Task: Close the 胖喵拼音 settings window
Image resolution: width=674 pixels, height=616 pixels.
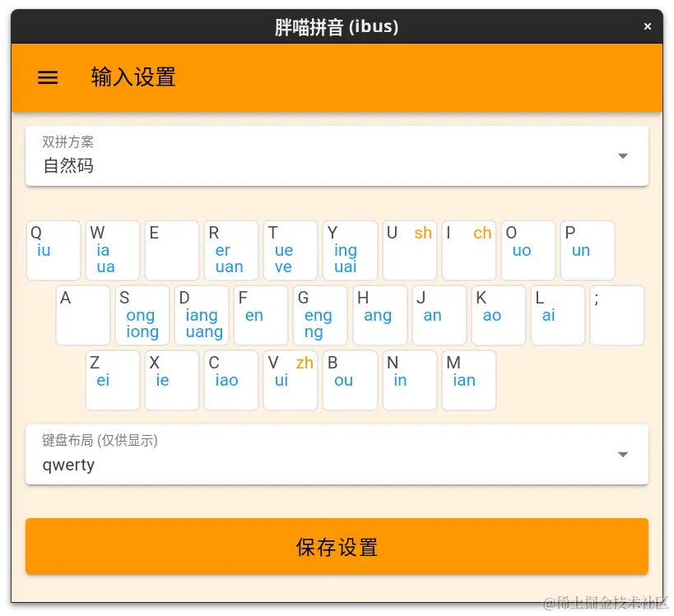Action: [648, 25]
